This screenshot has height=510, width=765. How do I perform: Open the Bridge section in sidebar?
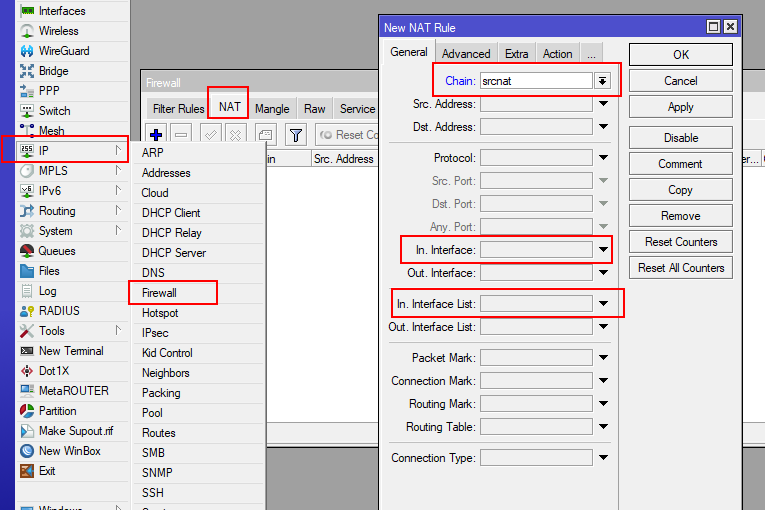(x=53, y=71)
